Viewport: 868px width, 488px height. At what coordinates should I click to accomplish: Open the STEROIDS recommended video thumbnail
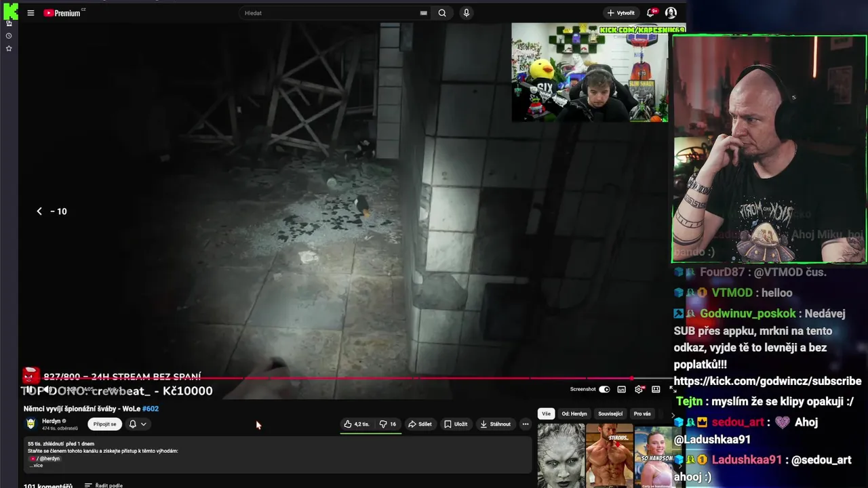[x=609, y=456]
